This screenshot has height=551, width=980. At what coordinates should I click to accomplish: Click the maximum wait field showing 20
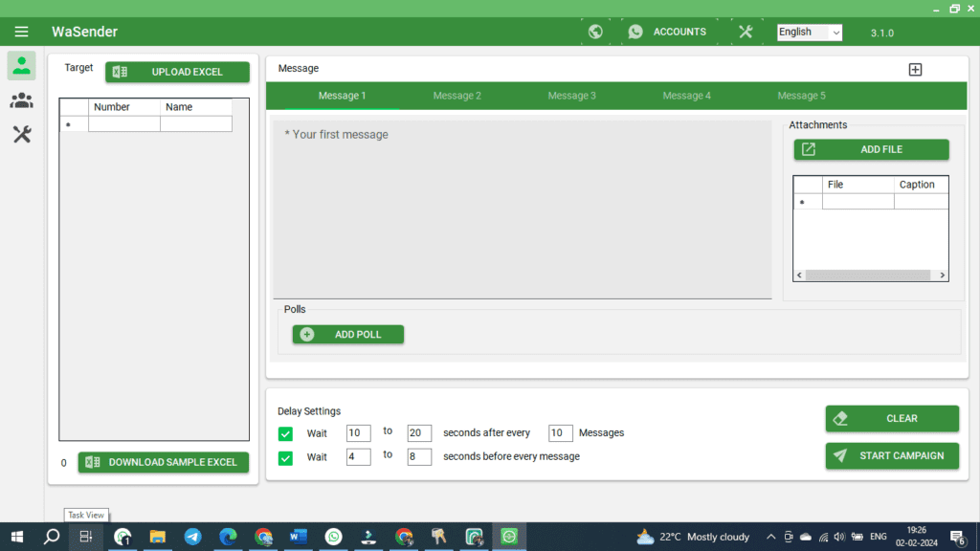coord(419,433)
